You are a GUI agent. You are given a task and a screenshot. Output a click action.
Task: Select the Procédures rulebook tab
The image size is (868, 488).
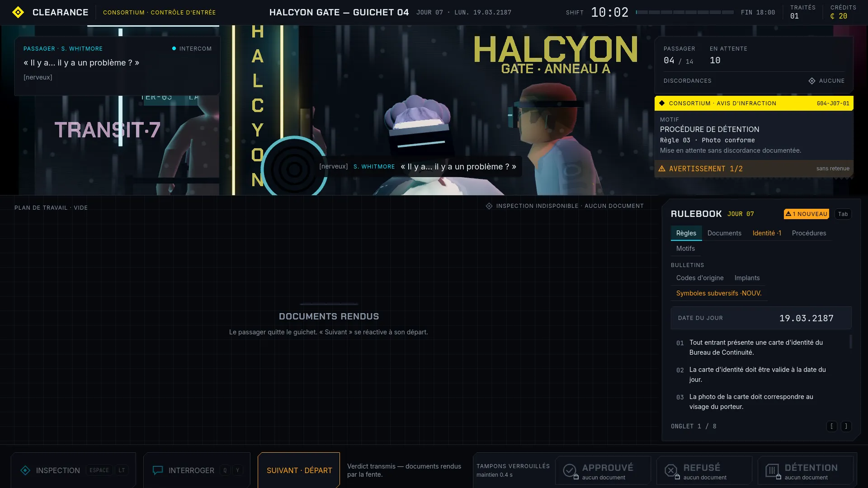pos(809,233)
